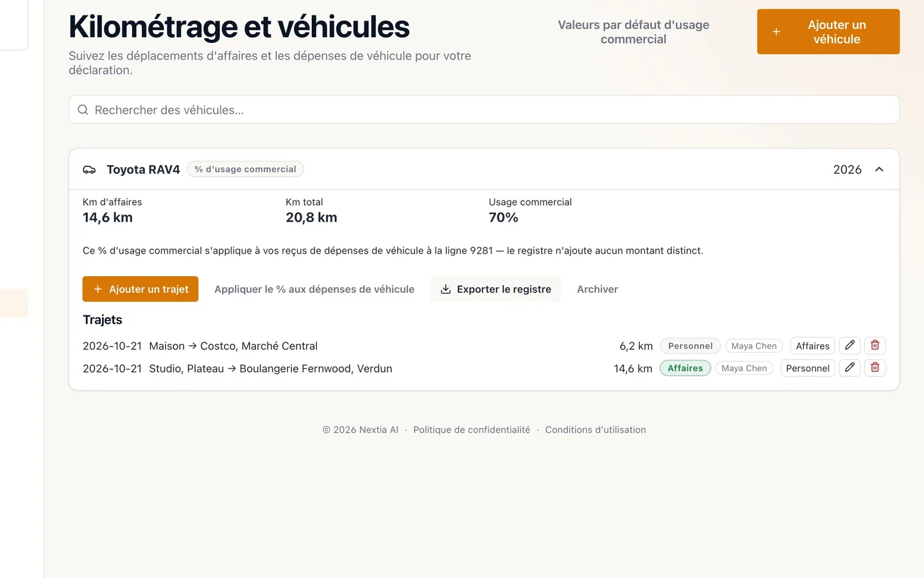Screen dimensions: 924x578
Task: Export the trip log
Action: [x=495, y=289]
